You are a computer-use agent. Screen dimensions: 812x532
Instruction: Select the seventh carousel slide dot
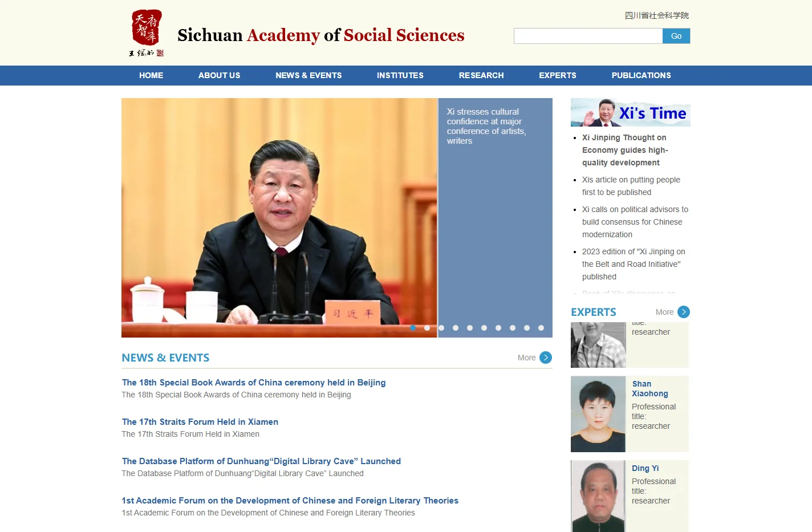point(498,328)
